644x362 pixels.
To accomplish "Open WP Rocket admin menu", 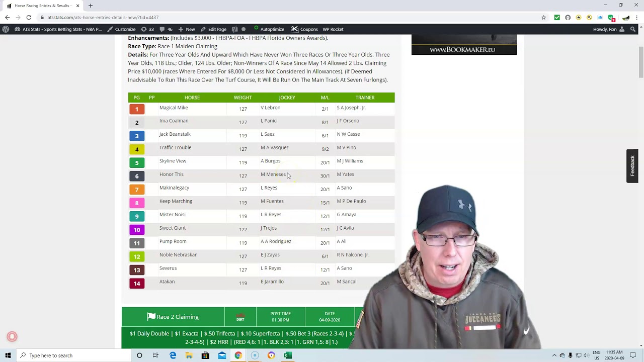I will pos(333,29).
